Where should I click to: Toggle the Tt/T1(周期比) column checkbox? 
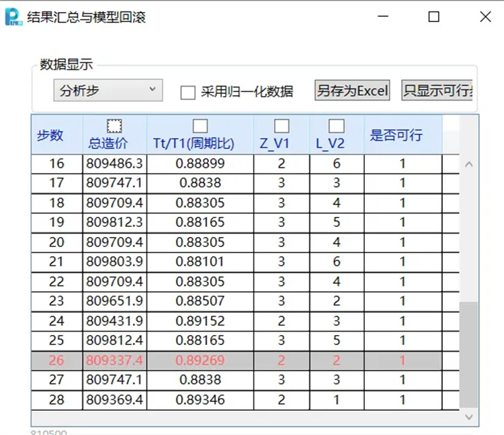[x=200, y=126]
